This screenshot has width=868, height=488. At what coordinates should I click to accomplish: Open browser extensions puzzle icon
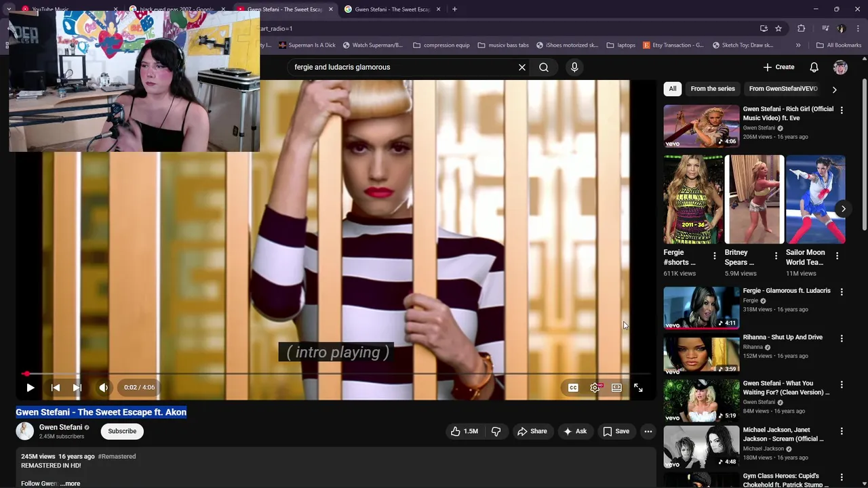802,28
